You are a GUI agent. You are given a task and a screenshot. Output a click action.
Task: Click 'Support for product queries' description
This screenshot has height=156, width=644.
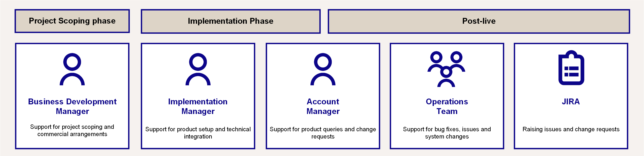323,129
